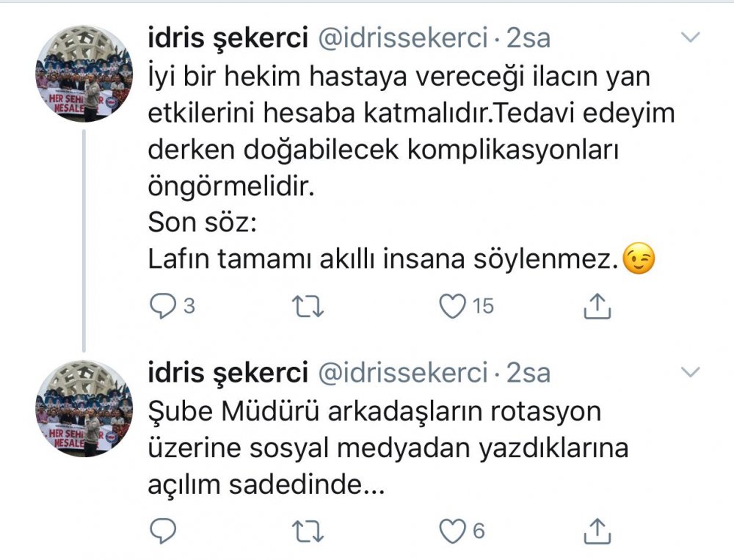Like the tweet with 6 likes
The height and width of the screenshot is (560, 734).
tap(454, 530)
